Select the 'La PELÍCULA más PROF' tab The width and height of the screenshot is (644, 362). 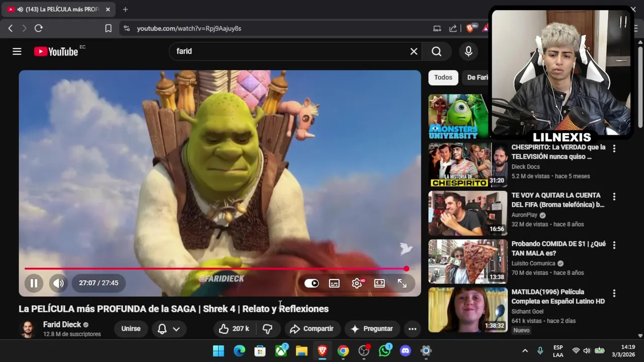tap(58, 10)
